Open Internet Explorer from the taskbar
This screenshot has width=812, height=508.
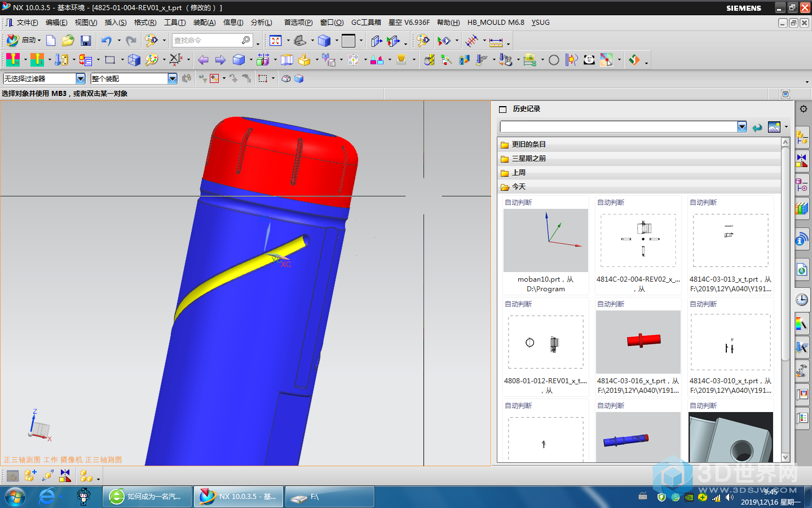pyautogui.click(x=48, y=497)
